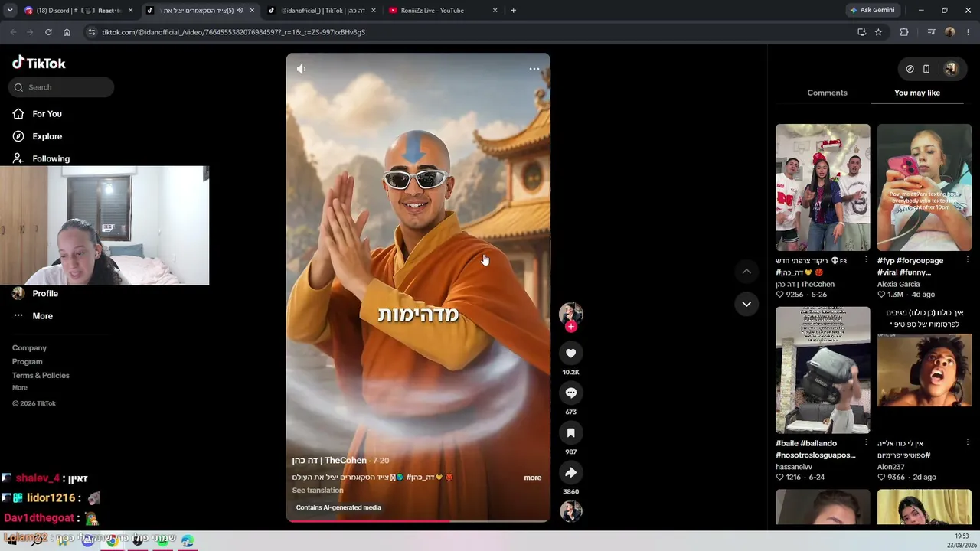Open comments via speech bubble icon
This screenshot has width=980, height=551.
pyautogui.click(x=571, y=393)
